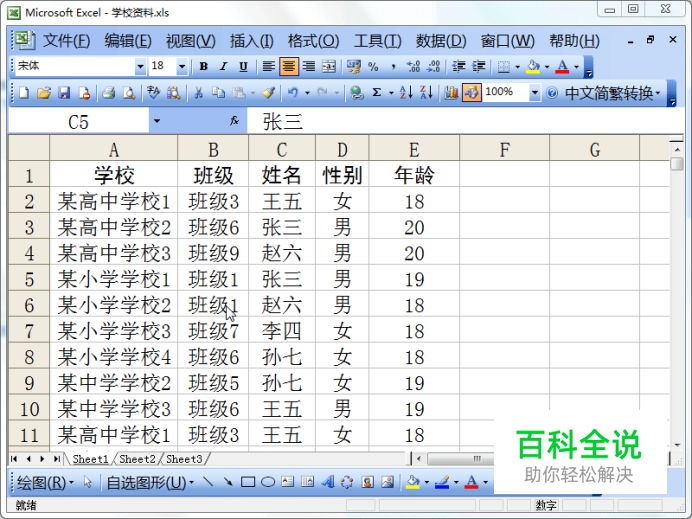This screenshot has width=692, height=519.
Task: Select the Oval drawing tool
Action: (x=268, y=482)
